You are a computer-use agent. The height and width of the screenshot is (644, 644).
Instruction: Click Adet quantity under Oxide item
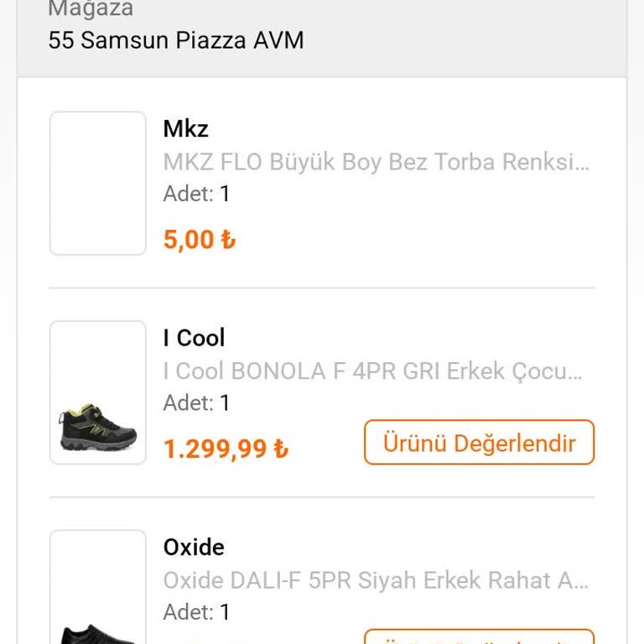point(196,612)
